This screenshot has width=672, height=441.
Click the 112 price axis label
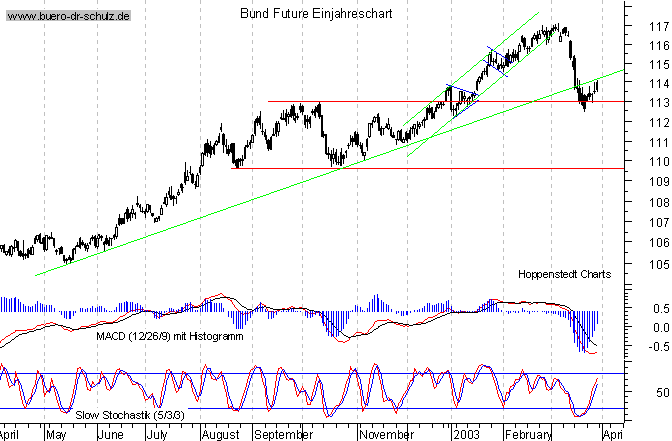click(659, 123)
